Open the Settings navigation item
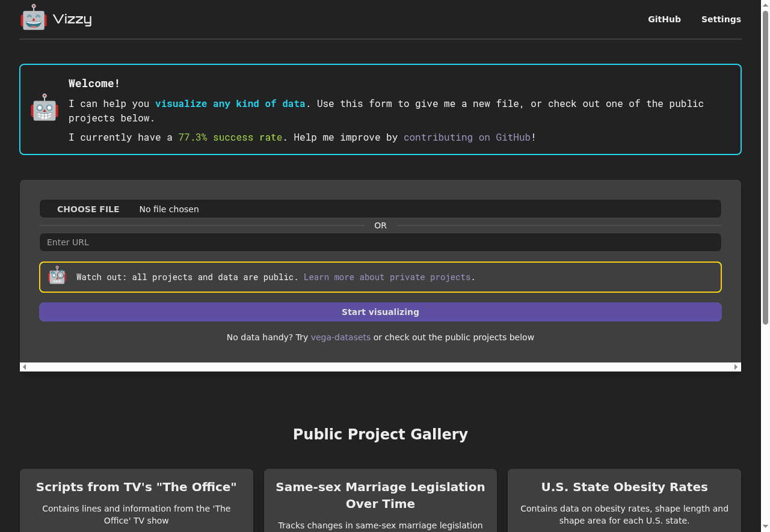Viewport: 770px width, 532px height. [721, 19]
